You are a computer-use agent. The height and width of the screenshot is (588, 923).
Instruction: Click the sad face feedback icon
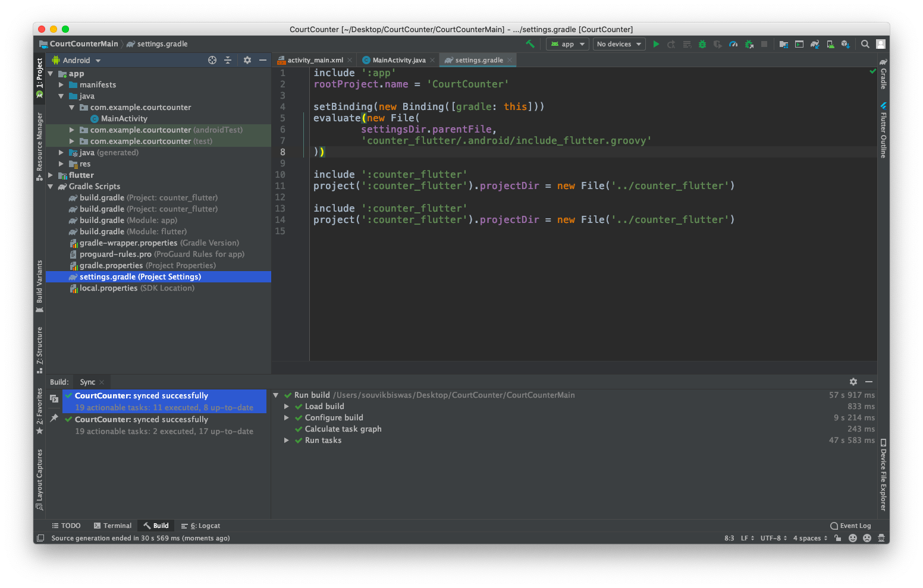(x=867, y=538)
